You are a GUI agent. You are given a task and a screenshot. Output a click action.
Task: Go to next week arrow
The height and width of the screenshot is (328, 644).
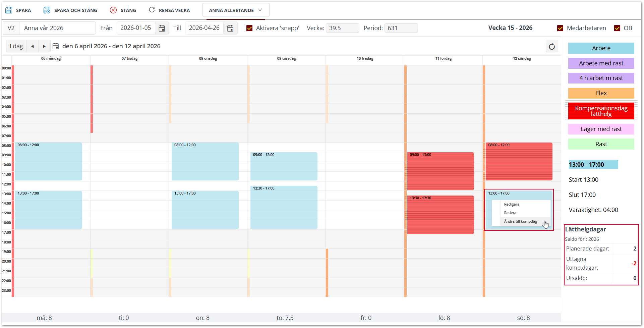pos(44,46)
